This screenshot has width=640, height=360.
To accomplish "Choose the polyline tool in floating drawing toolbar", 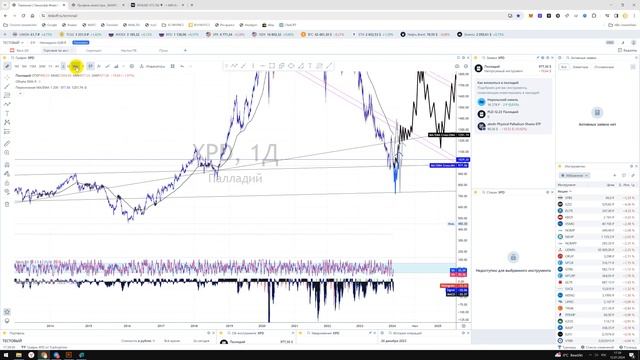I will click(234, 66).
